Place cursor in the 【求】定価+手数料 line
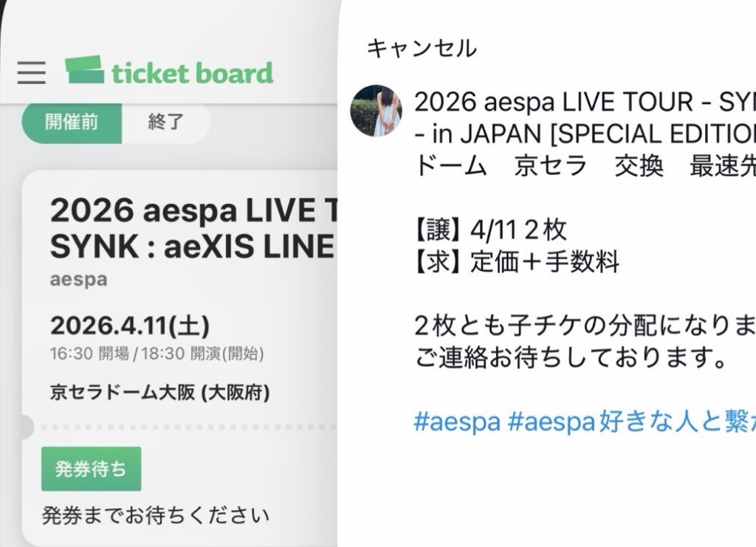 pos(517,262)
